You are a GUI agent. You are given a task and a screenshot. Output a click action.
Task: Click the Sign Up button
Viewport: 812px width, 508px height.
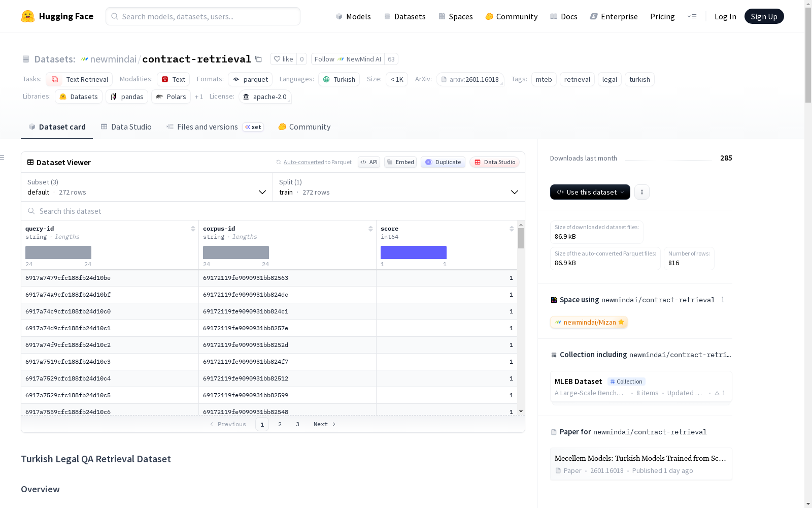point(764,16)
